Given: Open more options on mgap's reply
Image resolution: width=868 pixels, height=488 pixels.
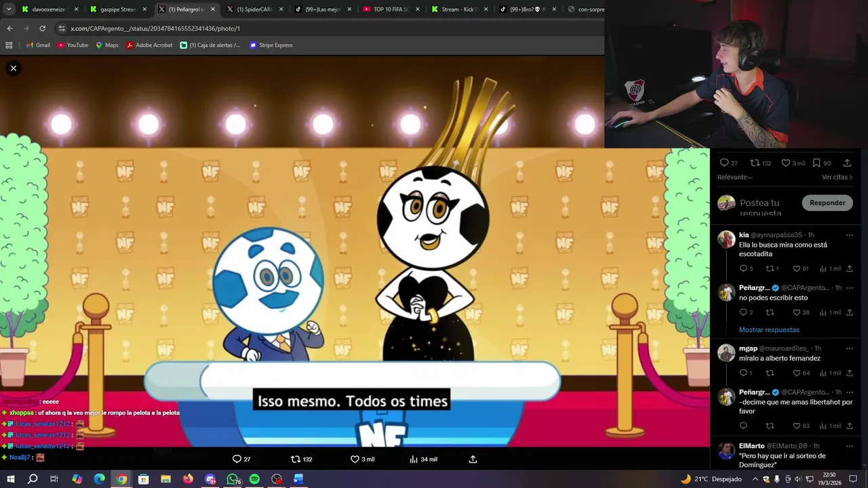Looking at the screenshot, I should point(849,348).
